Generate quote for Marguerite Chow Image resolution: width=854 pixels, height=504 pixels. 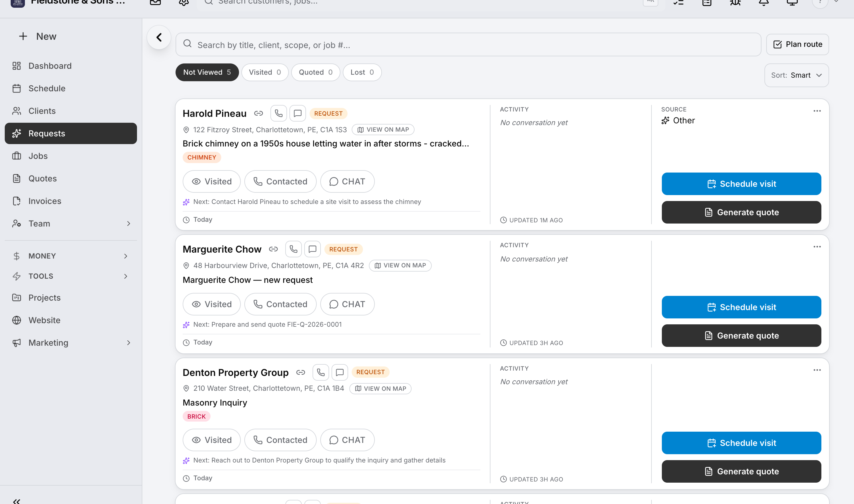coord(741,336)
